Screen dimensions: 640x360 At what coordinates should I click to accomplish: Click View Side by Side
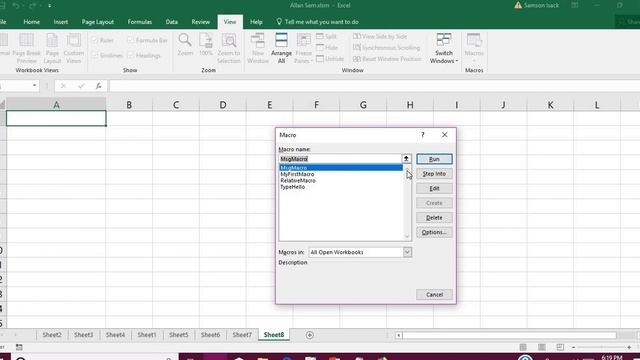click(x=380, y=37)
